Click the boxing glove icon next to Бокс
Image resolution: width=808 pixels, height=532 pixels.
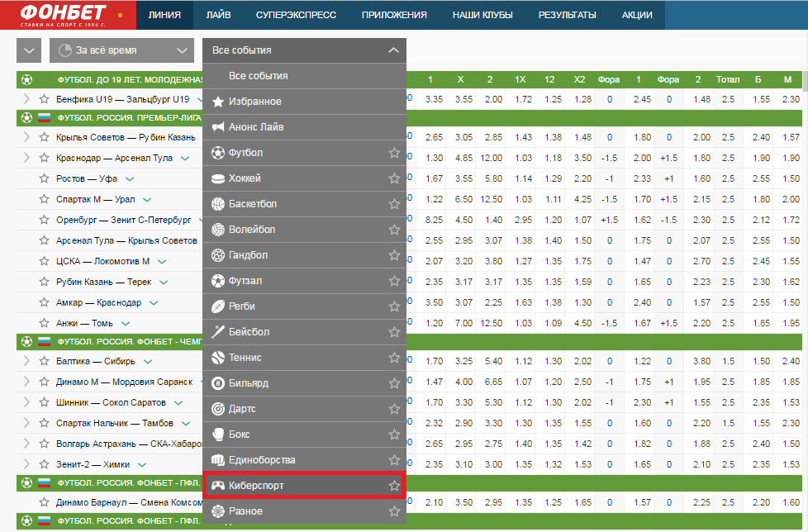pyautogui.click(x=218, y=435)
